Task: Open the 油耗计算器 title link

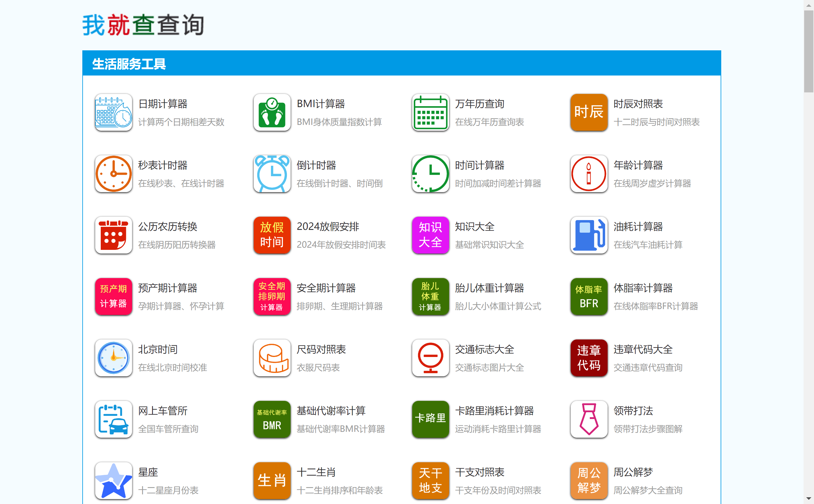Action: (x=638, y=227)
